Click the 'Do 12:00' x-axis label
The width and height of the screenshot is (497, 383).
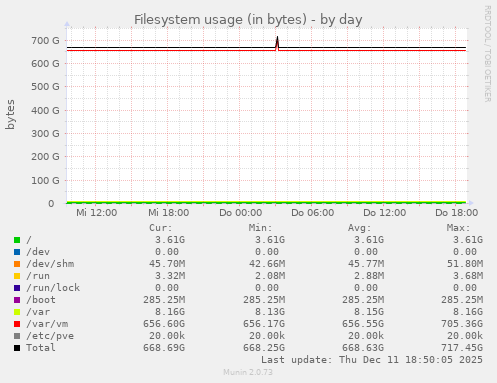tap(385, 213)
